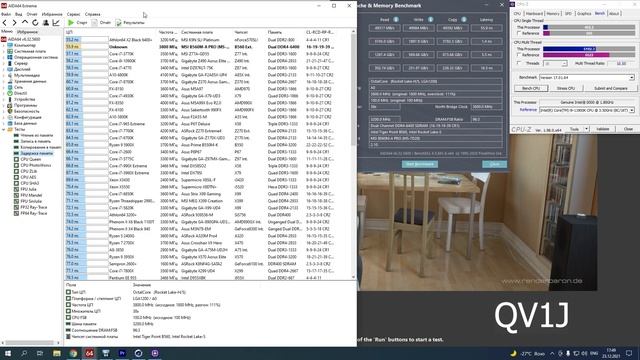The height and width of the screenshot is (360, 640).
Task: Open Файл menu in AIDA64
Action: (x=6, y=14)
